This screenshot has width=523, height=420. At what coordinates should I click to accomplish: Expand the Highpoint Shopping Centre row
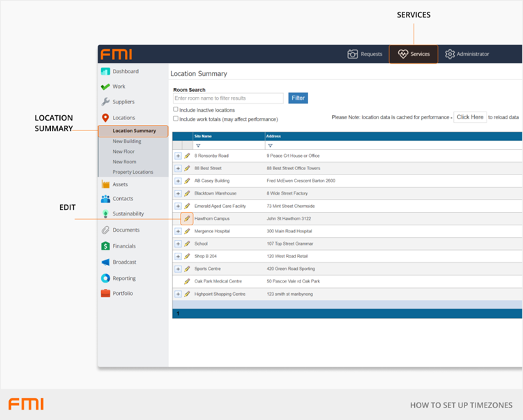[178, 294]
